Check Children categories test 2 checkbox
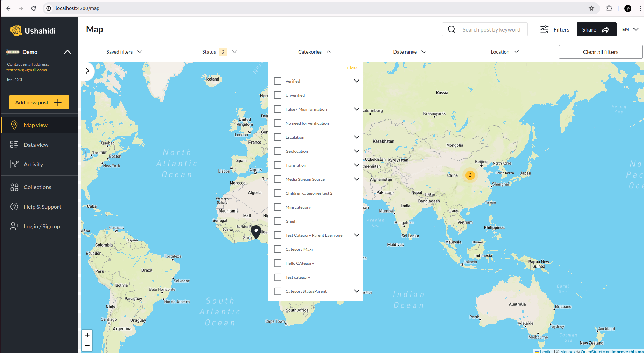The image size is (644, 353). (278, 193)
